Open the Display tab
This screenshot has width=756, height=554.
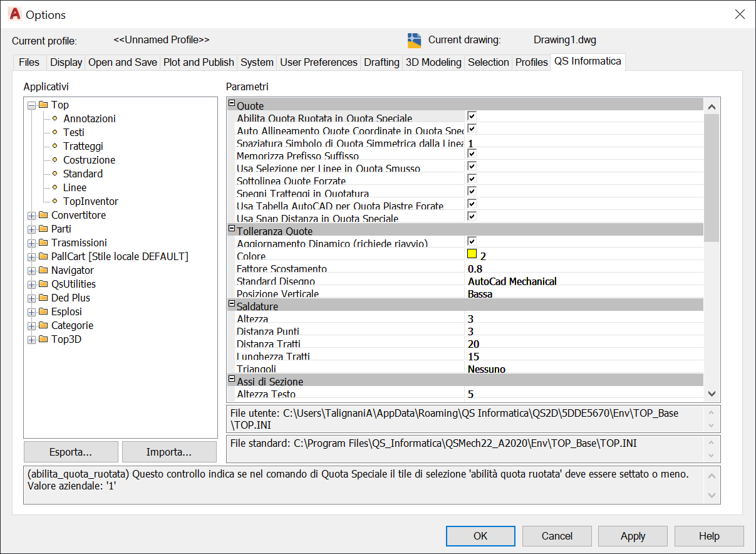[x=66, y=62]
